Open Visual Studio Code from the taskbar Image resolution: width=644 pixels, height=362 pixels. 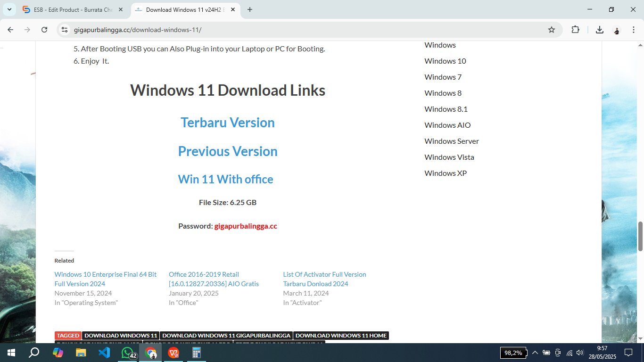tap(104, 353)
